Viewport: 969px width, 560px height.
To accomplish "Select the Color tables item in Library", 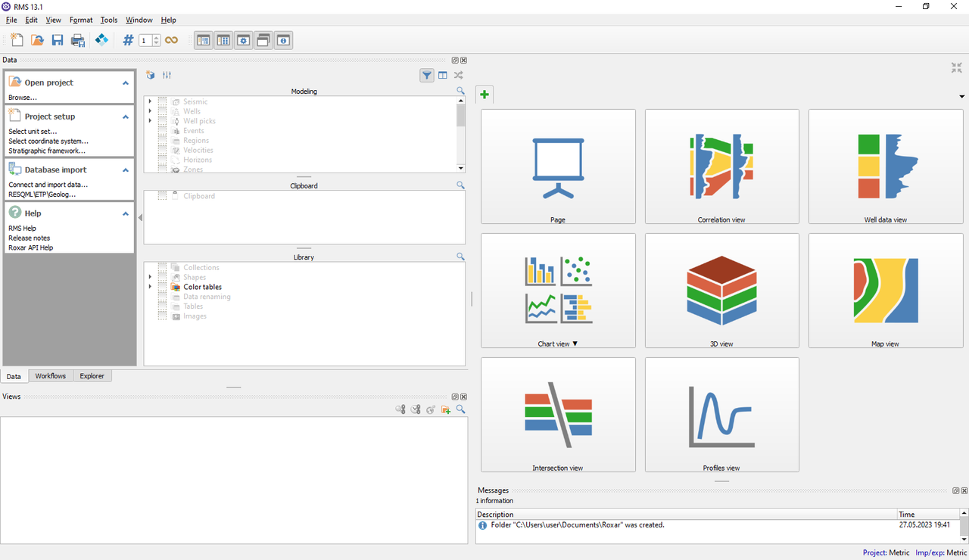I will [202, 287].
